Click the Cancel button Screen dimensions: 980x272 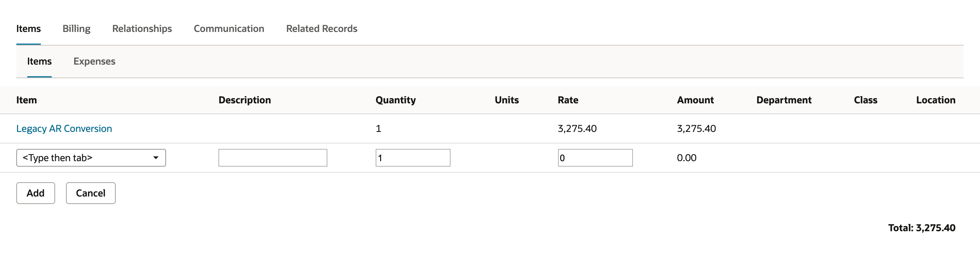(91, 193)
